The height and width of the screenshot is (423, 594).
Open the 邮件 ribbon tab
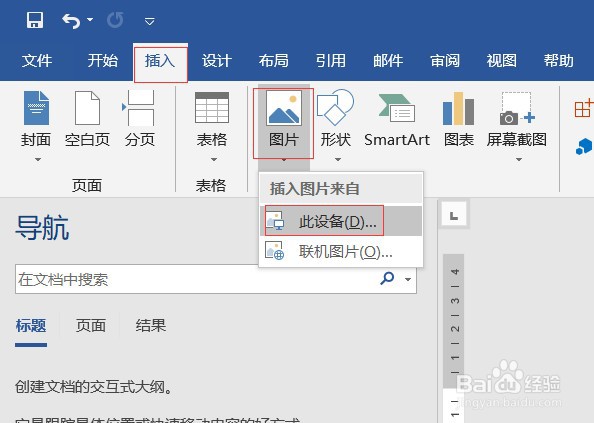coord(388,61)
